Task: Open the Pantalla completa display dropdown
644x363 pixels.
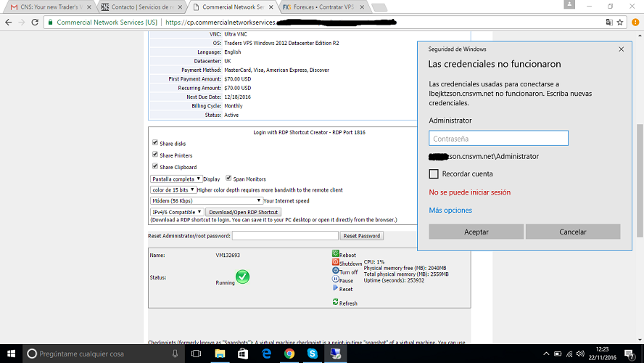Action: coord(176,179)
